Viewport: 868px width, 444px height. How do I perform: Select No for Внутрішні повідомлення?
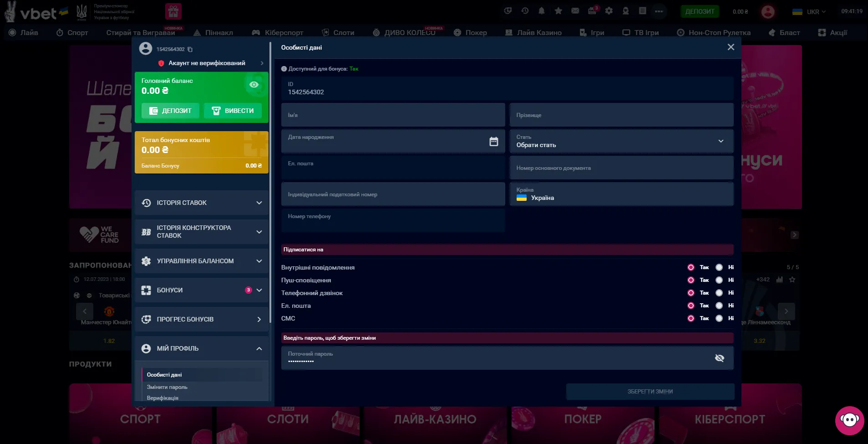[719, 267]
